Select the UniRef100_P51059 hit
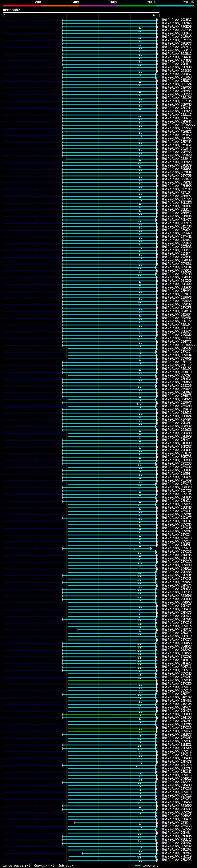The width and height of the screenshot is (197, 868). click(x=176, y=480)
